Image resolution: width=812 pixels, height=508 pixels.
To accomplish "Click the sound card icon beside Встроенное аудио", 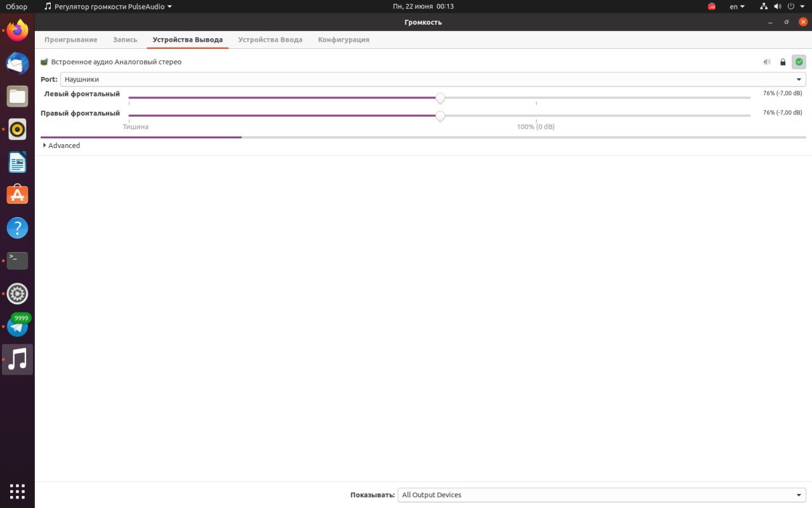I will pos(44,62).
